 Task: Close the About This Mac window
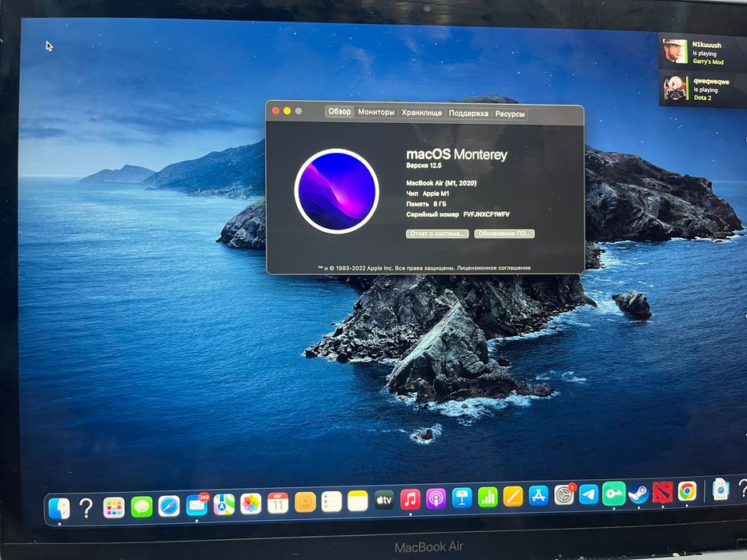tap(275, 110)
